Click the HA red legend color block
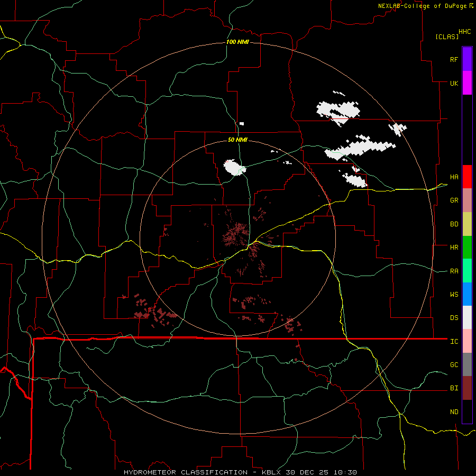This screenshot has width=476, height=476. pos(467,177)
